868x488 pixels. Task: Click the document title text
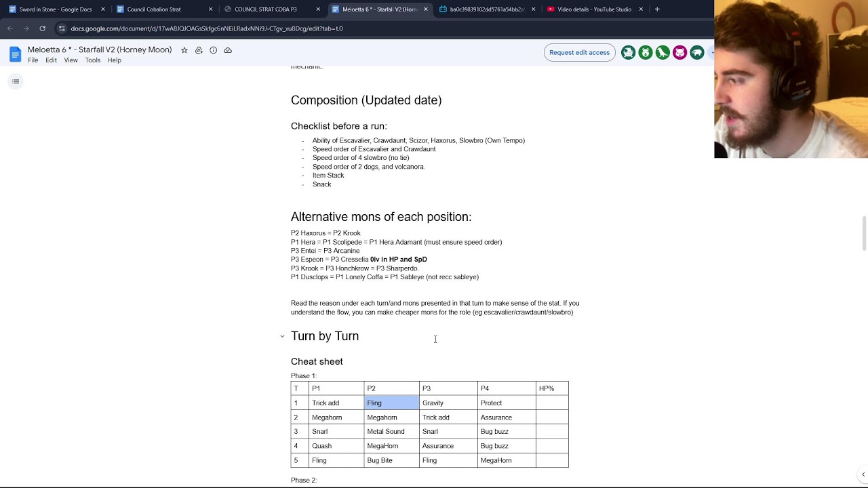pyautogui.click(x=100, y=50)
